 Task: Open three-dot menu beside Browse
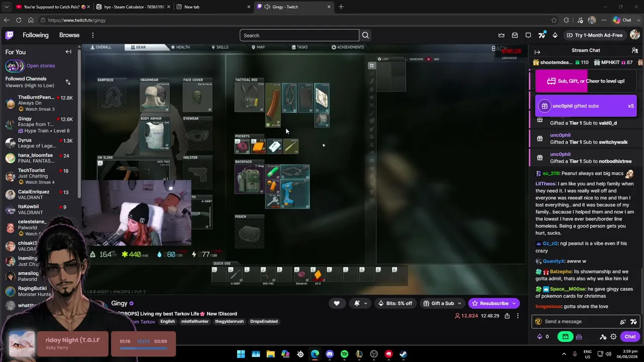tap(93, 35)
